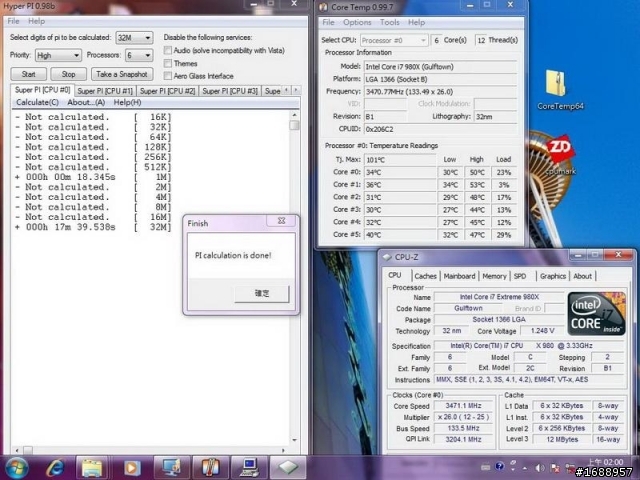Open the Calculate(C) menu in Super PI

38,102
